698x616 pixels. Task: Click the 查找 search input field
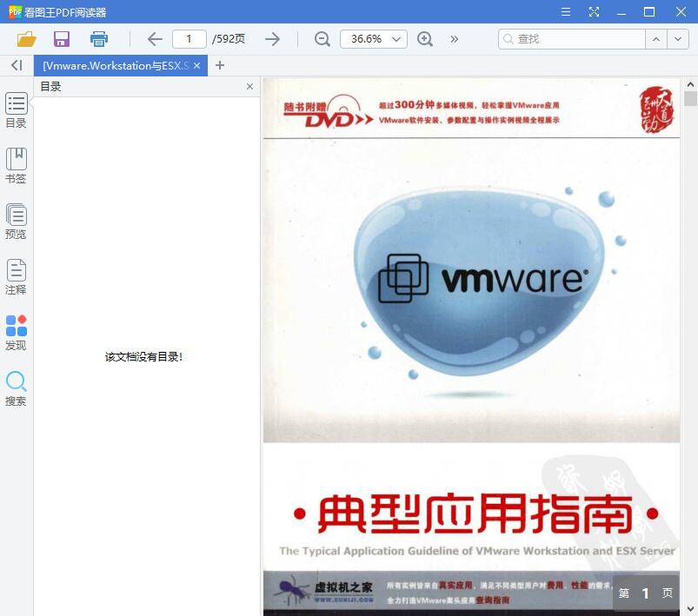pos(572,39)
